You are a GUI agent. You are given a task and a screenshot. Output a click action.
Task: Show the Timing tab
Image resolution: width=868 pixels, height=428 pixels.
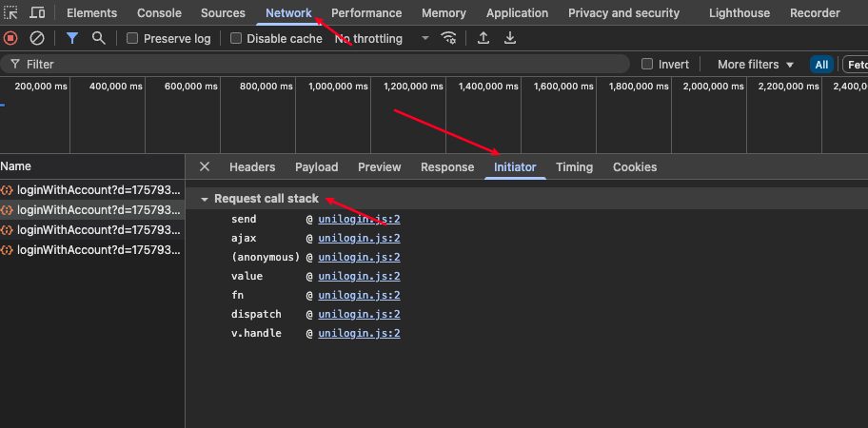pos(574,167)
